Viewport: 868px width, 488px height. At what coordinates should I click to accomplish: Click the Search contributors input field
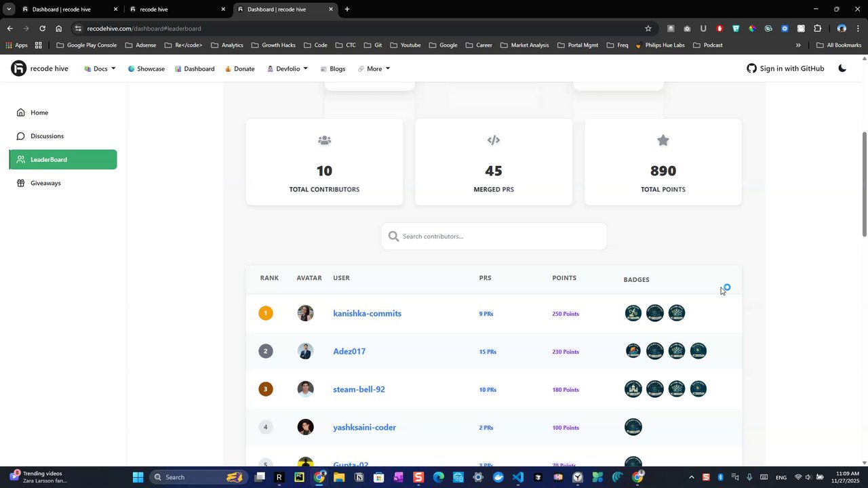pos(494,236)
